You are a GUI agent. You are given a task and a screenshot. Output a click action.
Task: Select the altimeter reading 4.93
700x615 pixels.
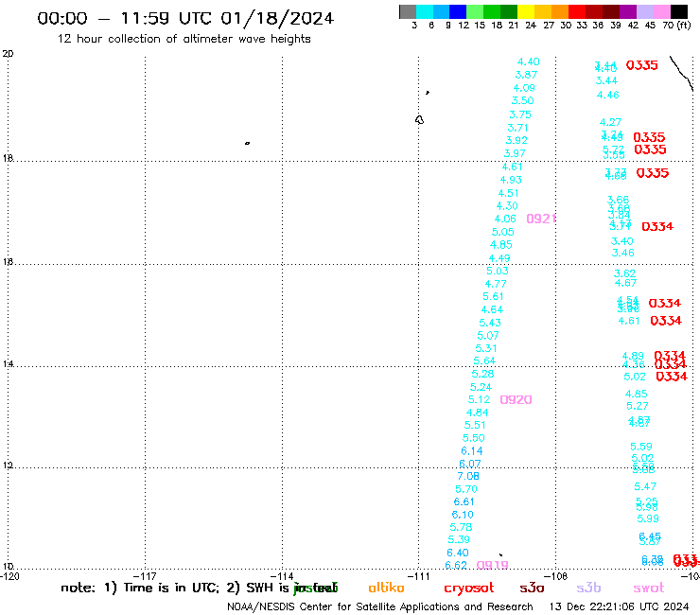point(511,180)
